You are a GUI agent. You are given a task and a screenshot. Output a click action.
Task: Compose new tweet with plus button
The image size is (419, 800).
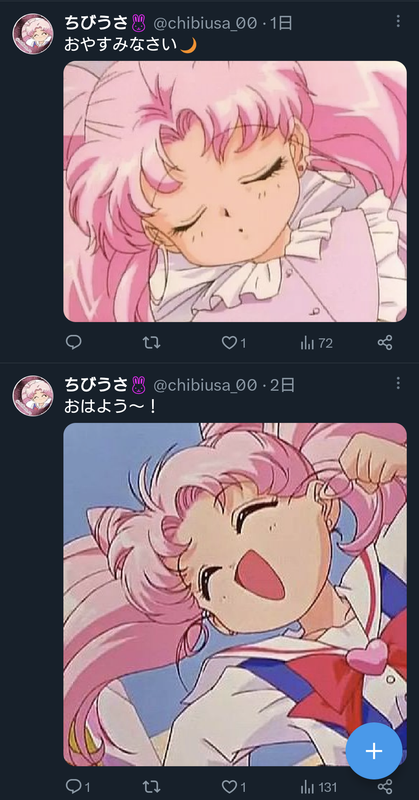point(374,751)
